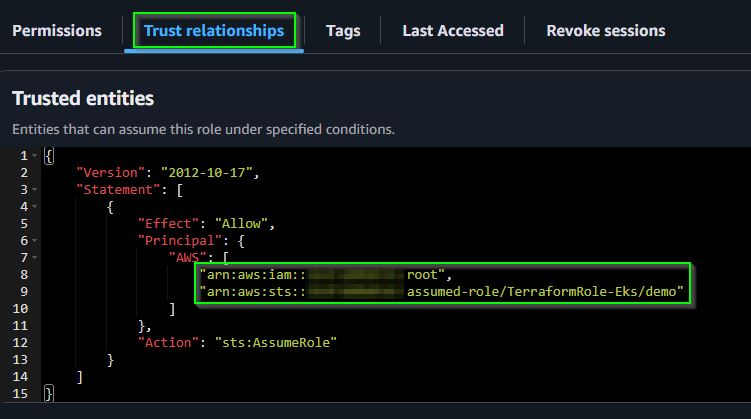
Task: Click the "Effect" key text
Action: (168, 224)
